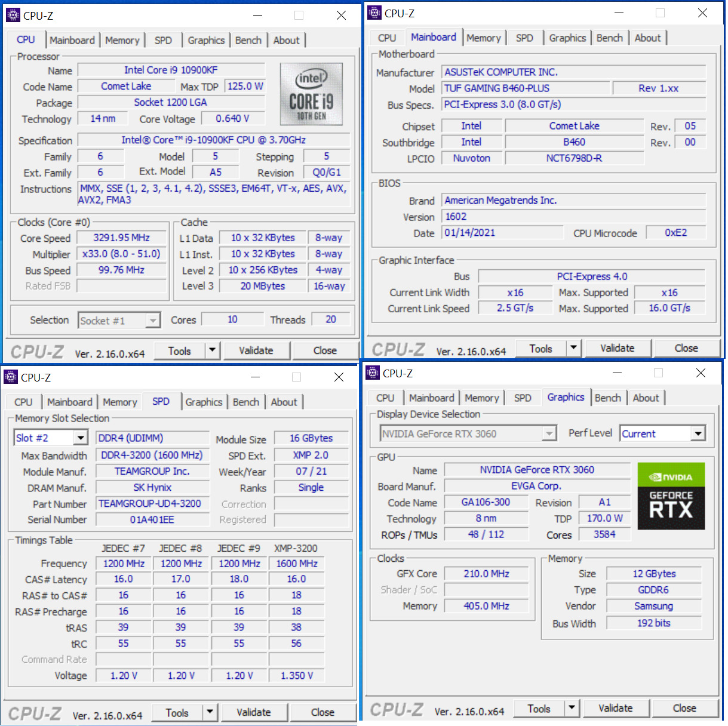Open Tools dropdown arrow in Graphics window
The image size is (728, 726).
[572, 708]
